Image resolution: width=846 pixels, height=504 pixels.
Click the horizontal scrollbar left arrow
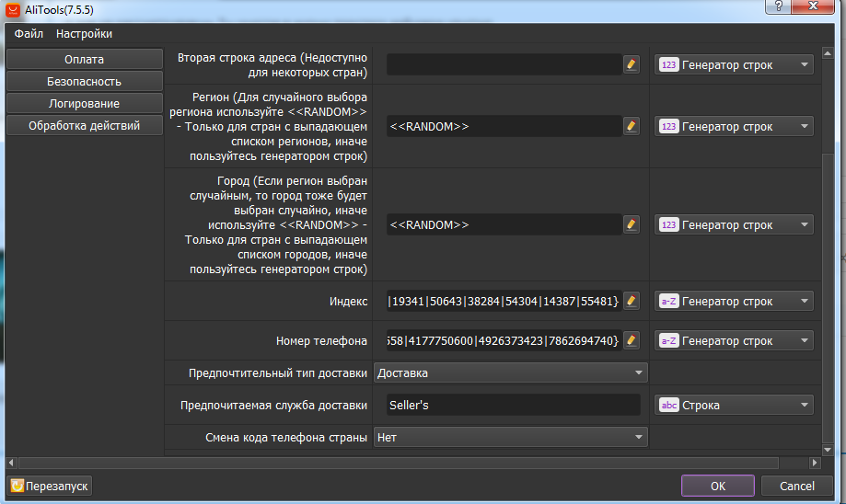click(11, 463)
